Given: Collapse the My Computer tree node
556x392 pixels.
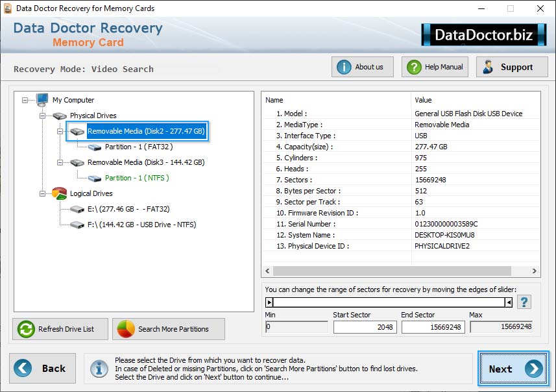Looking at the screenshot, I should click(x=25, y=101).
